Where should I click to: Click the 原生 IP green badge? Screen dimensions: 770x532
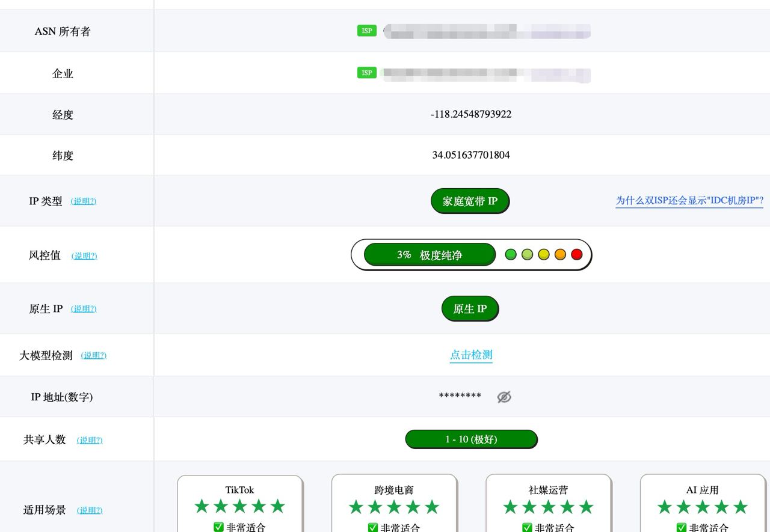(x=470, y=309)
